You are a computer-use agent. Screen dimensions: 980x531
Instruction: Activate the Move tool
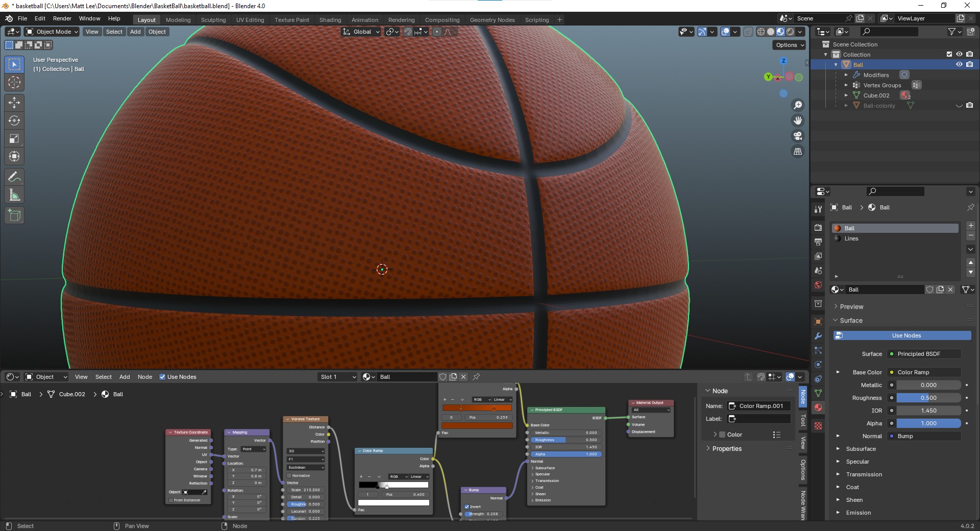pos(14,103)
